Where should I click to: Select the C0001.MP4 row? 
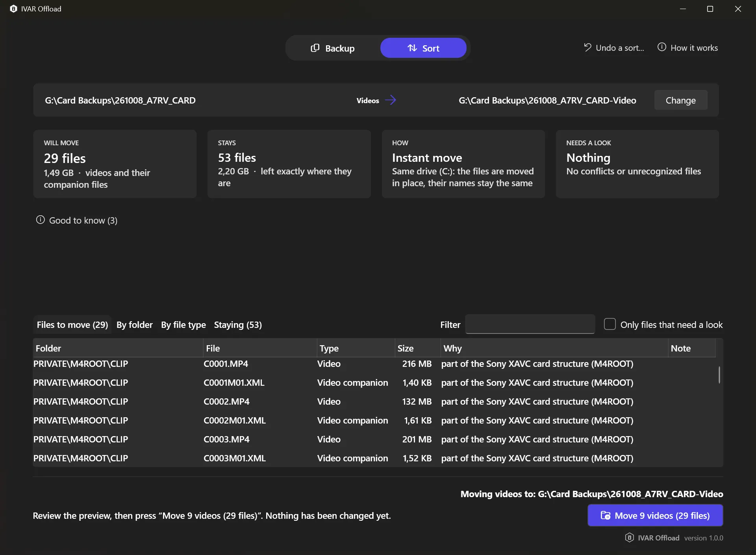point(374,364)
